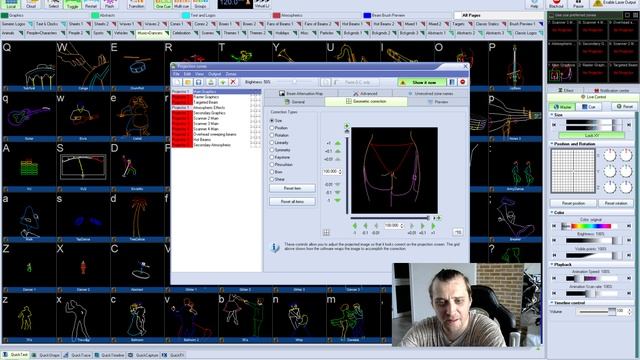
Task: Click the Flash mode icon in top toolbar
Action: 109,4
